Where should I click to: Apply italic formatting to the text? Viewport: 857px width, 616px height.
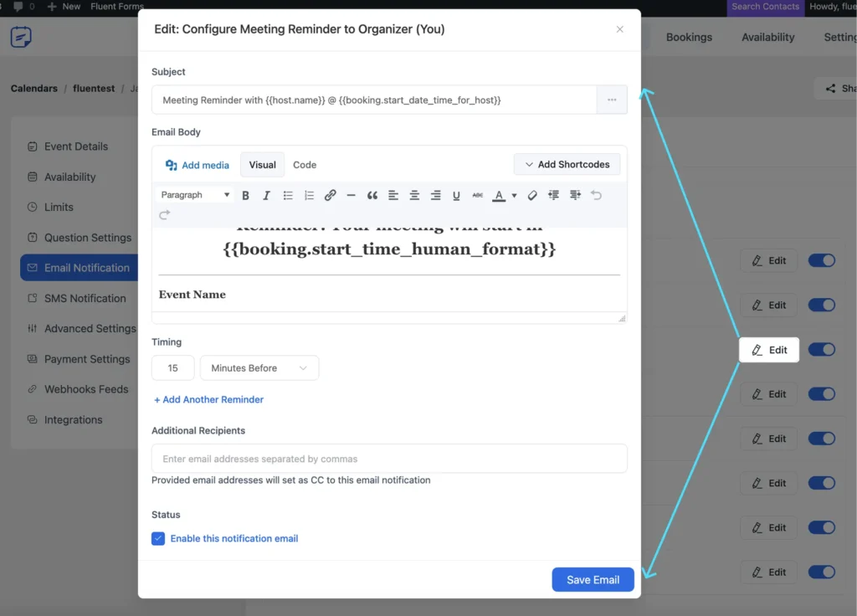[266, 195]
